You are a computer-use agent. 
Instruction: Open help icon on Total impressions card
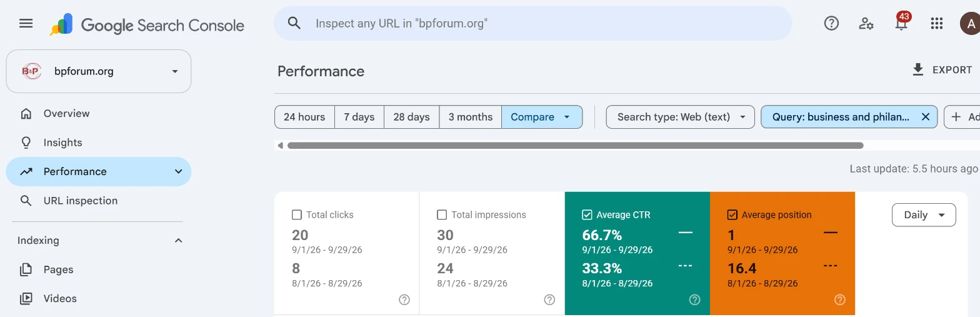click(x=549, y=299)
